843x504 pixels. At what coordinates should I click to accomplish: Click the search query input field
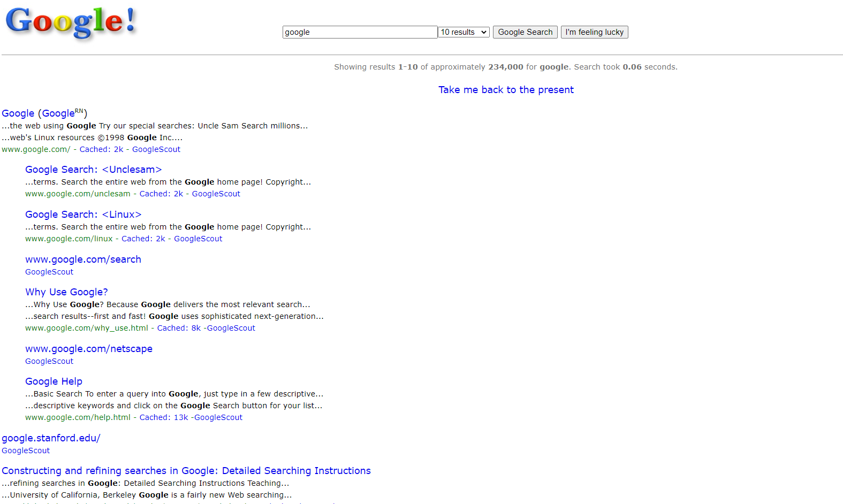point(360,32)
